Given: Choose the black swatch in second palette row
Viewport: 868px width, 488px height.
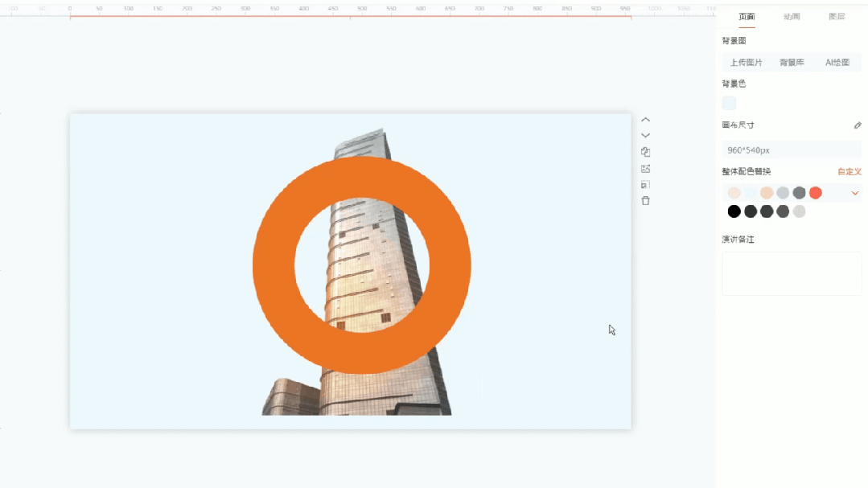Looking at the screenshot, I should 734,211.
